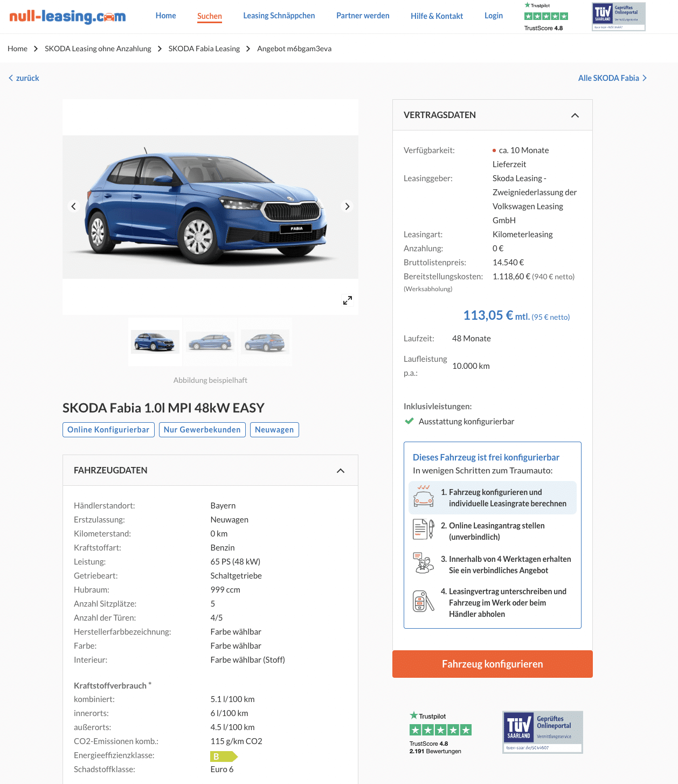Open the TÜV Saarland seal in the header

click(619, 17)
